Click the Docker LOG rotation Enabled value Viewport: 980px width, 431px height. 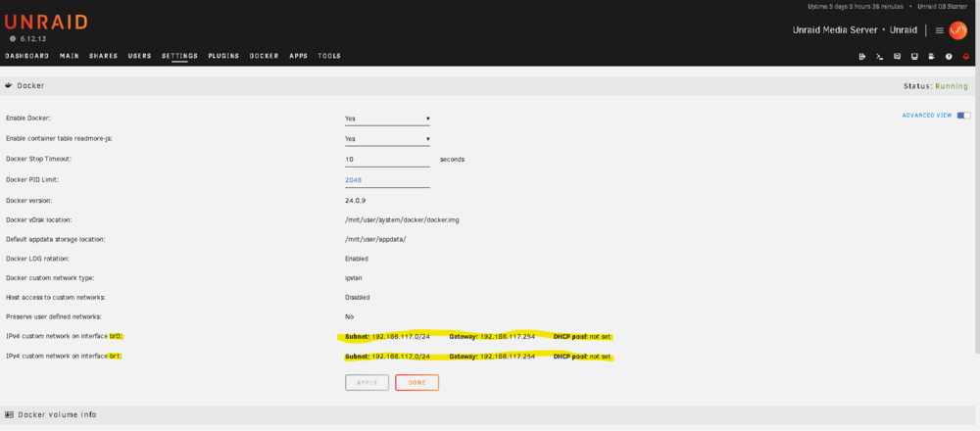[357, 259]
